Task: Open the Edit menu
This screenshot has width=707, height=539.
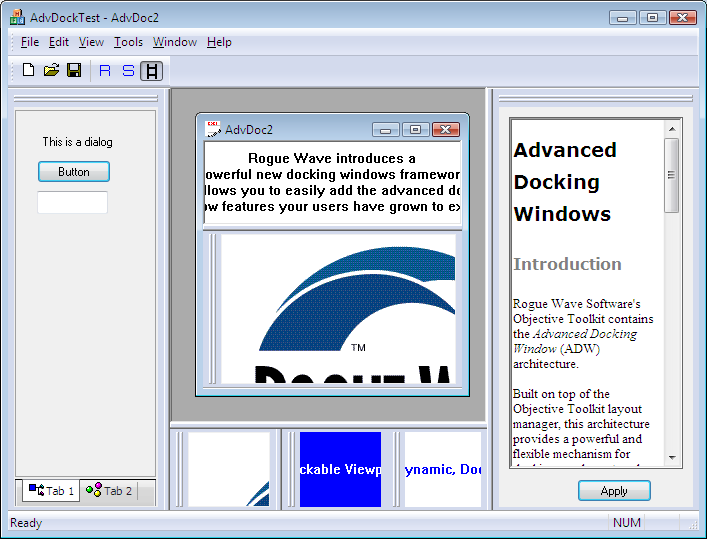Action: (x=59, y=42)
